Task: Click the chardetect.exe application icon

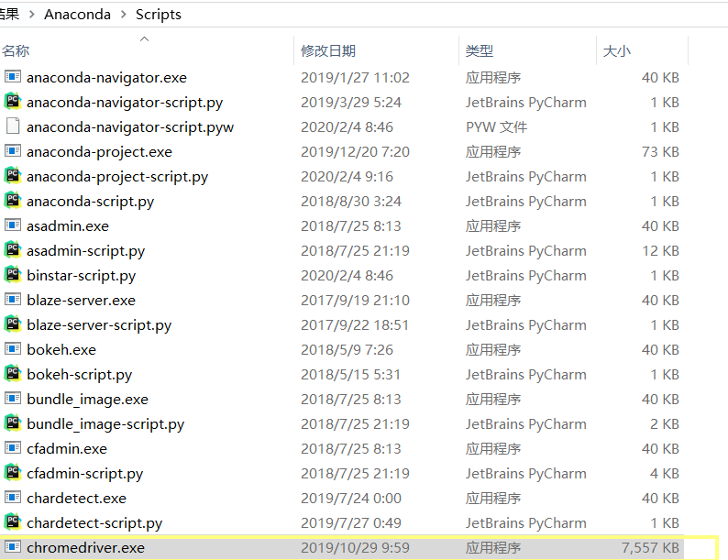Action: 13,498
